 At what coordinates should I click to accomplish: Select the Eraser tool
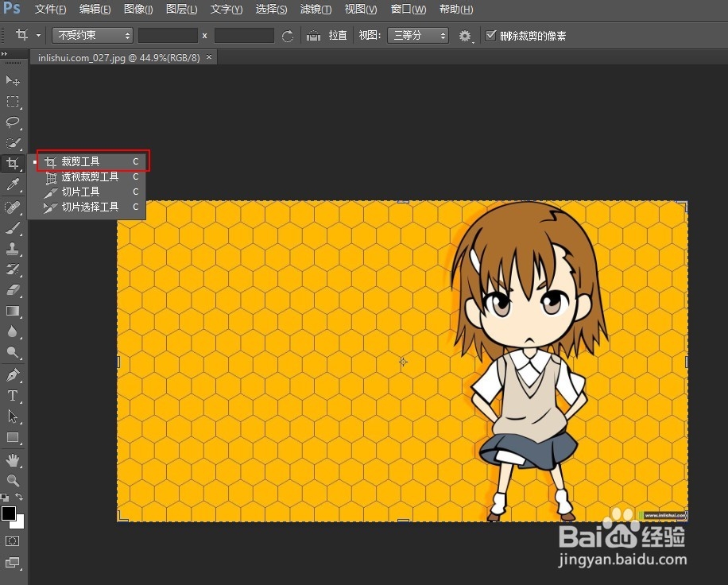[x=13, y=290]
